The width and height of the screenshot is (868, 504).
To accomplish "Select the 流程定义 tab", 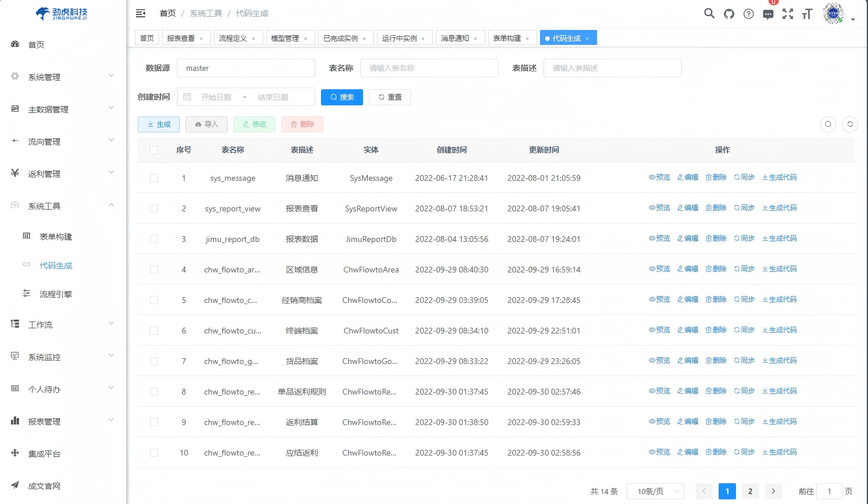I will click(235, 37).
